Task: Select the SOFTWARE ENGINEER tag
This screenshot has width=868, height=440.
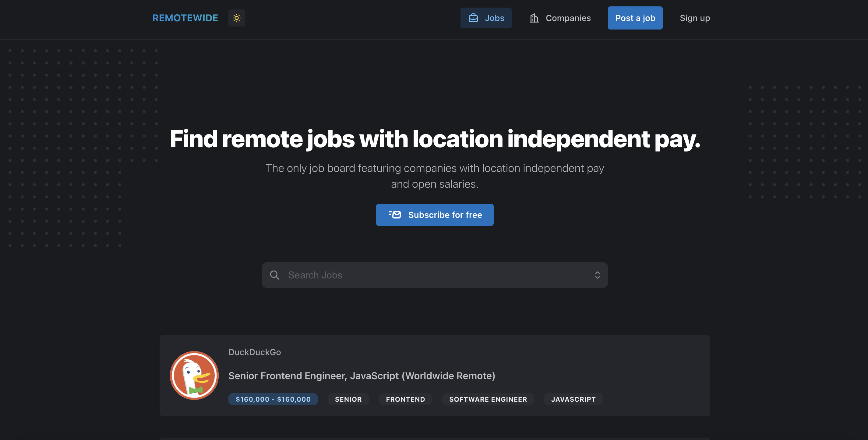Action: click(488, 399)
